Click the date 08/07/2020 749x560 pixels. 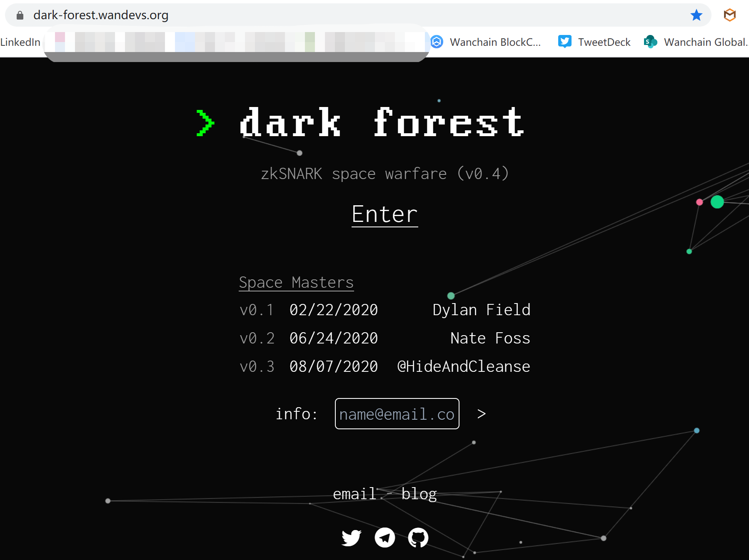(x=334, y=367)
